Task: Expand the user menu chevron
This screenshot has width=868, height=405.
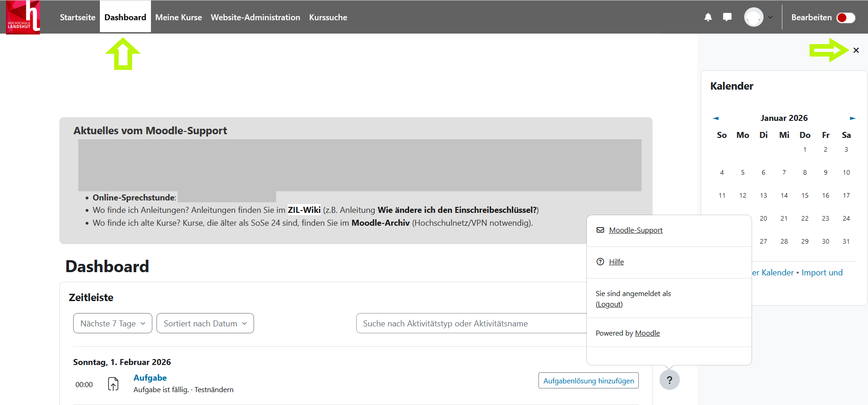Action: click(770, 17)
